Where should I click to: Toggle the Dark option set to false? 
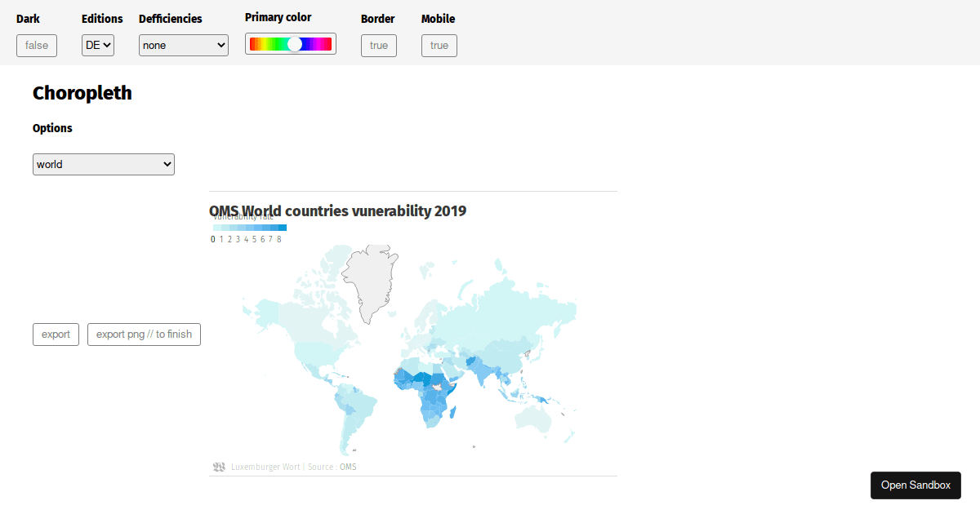tap(36, 45)
